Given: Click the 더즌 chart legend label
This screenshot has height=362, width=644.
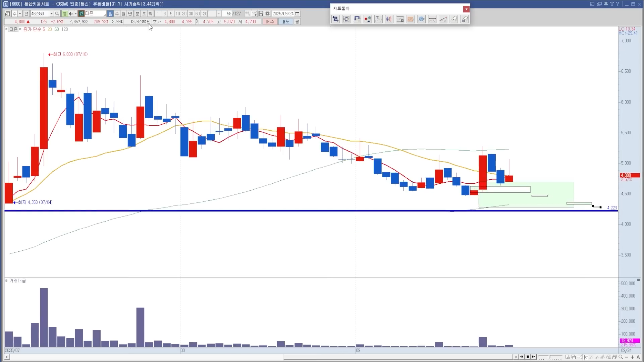Looking at the screenshot, I should pos(13,29).
